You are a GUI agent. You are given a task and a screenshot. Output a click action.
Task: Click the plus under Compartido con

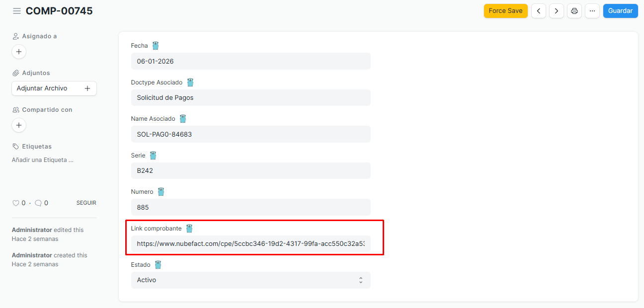pos(19,125)
